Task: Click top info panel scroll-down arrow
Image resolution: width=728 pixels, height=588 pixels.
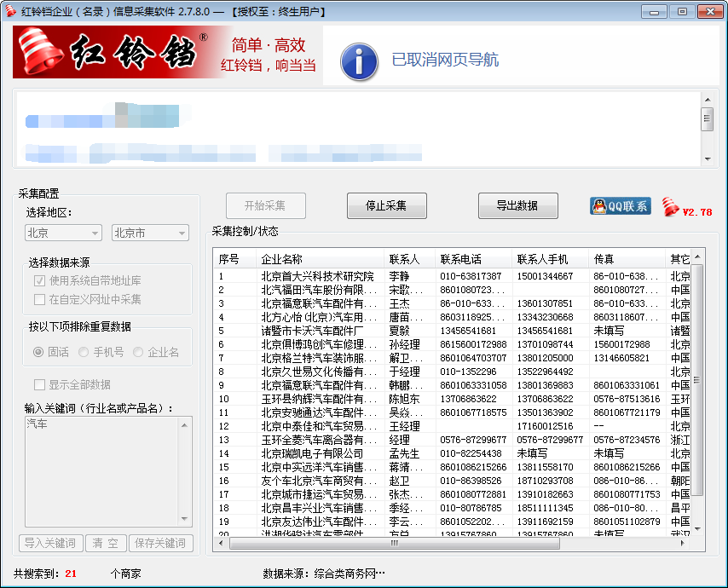Action: point(707,159)
